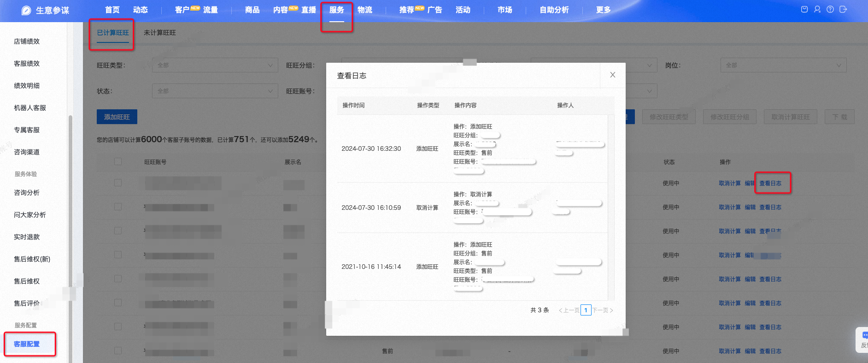Open 广告 in top navigation
Image resolution: width=868 pixels, height=363 pixels.
435,10
